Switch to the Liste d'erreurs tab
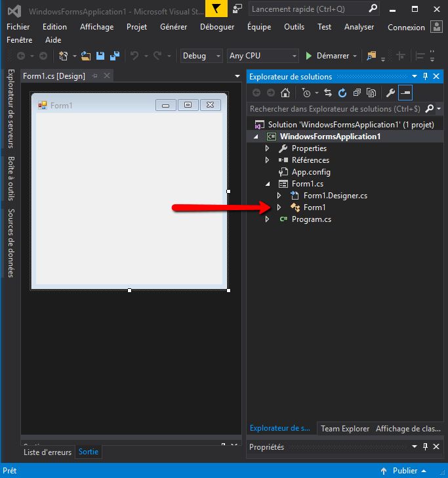 click(x=47, y=452)
